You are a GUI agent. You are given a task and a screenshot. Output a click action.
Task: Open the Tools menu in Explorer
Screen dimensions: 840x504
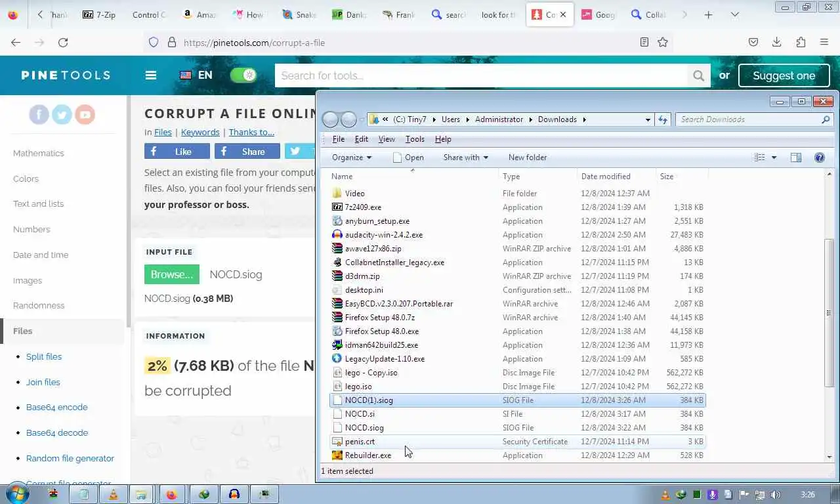(415, 139)
